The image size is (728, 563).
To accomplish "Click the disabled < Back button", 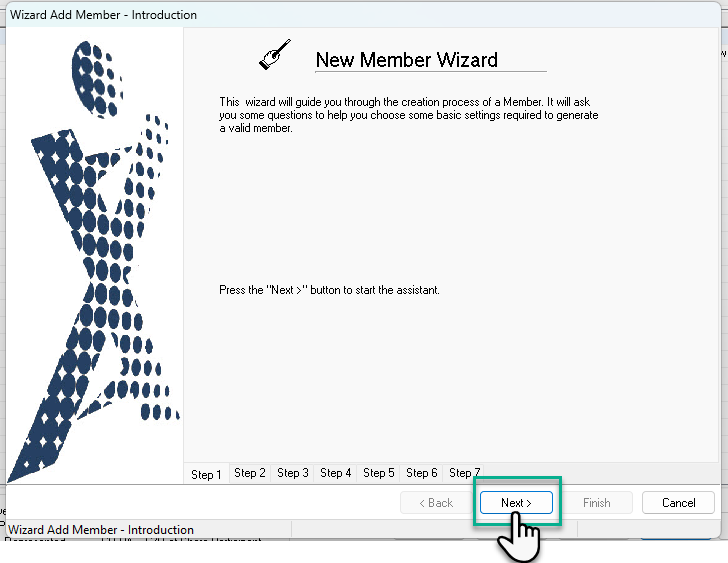I will pyautogui.click(x=436, y=503).
